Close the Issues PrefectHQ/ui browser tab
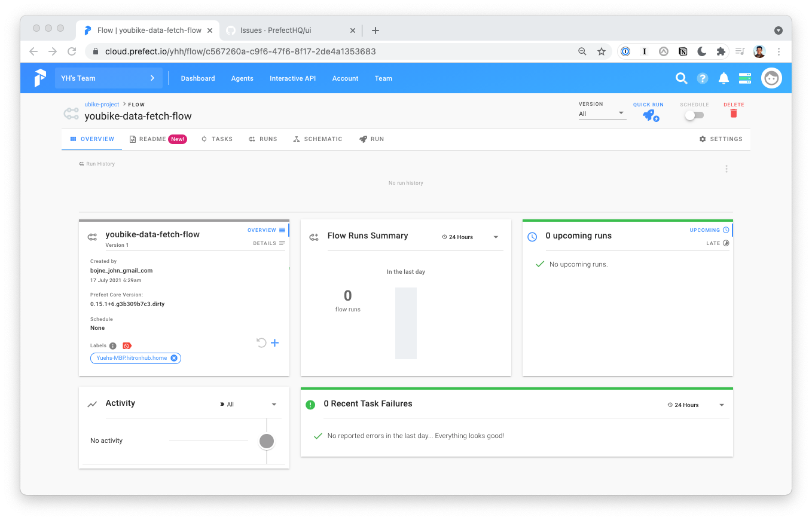Image resolution: width=812 pixels, height=520 pixels. 352,30
